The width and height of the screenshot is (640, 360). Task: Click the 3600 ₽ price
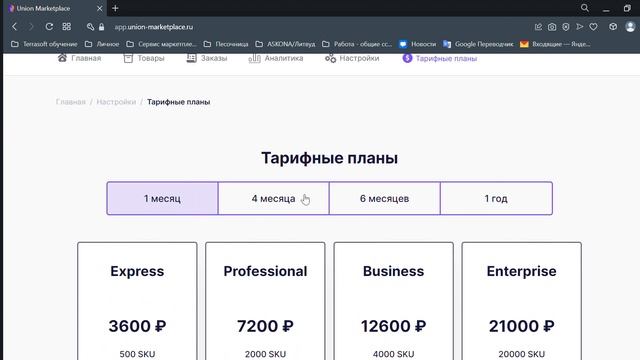pos(137,326)
